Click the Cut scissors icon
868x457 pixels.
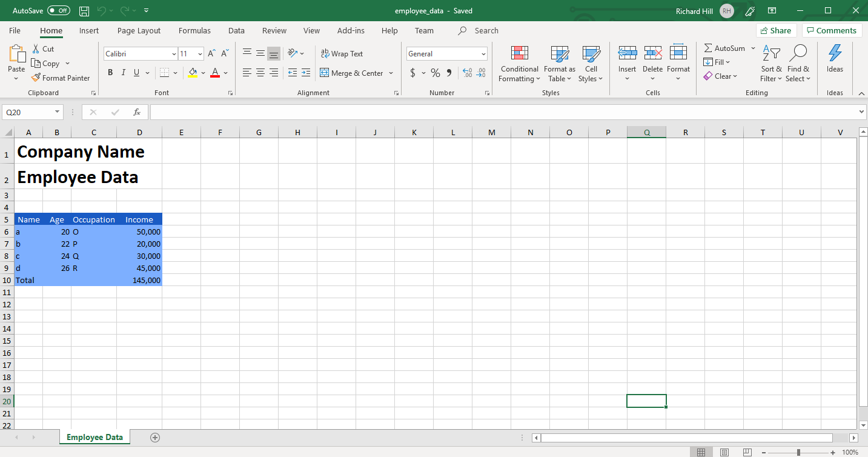[x=36, y=48]
